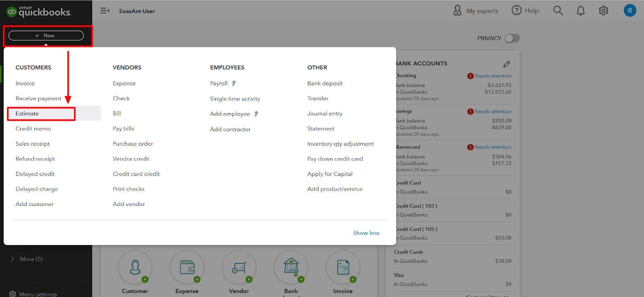Click the Customer shortcut icon

(135, 267)
